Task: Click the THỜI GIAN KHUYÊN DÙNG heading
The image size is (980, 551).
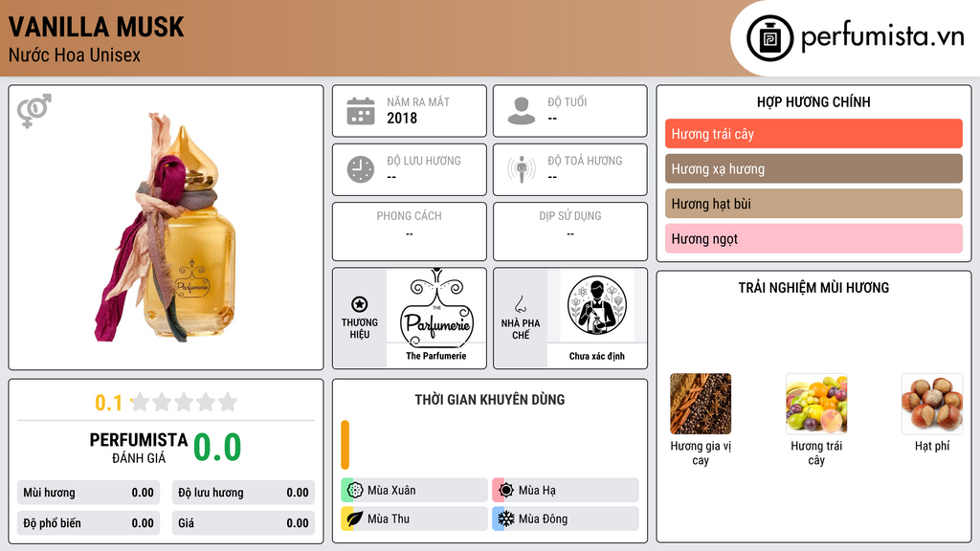Action: coord(490,400)
